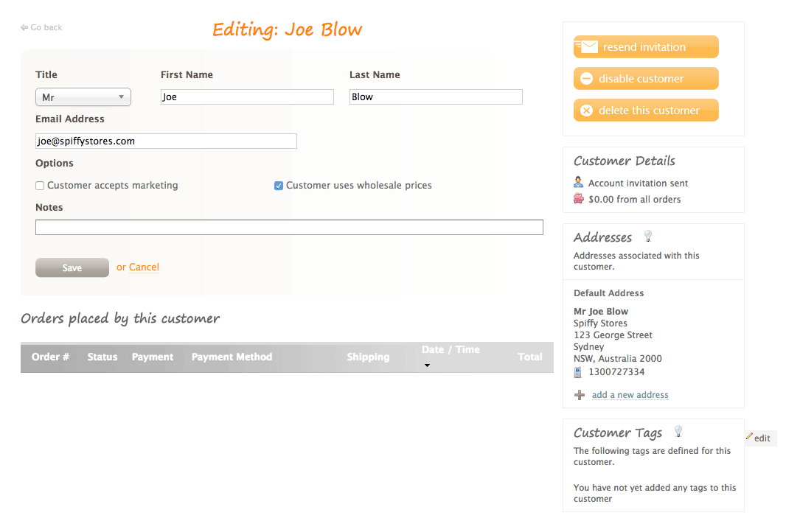Sort orders by Status column
The width and height of the screenshot is (786, 532).
(102, 357)
